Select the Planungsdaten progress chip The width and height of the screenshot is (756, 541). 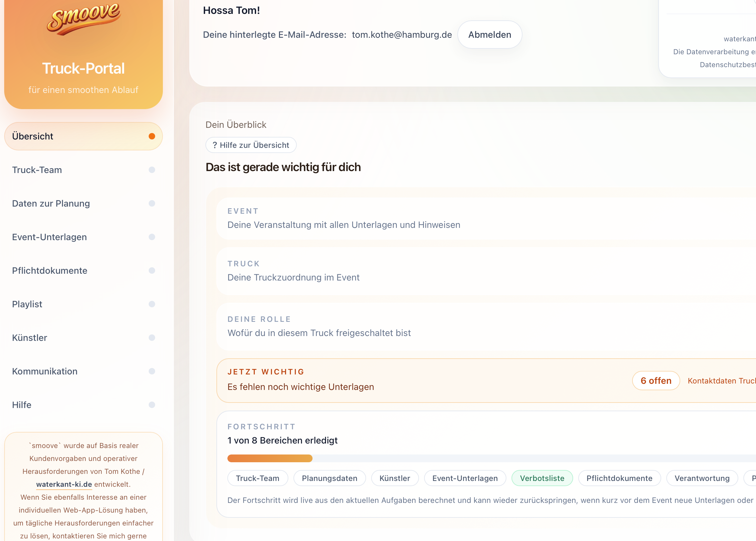[x=329, y=478]
